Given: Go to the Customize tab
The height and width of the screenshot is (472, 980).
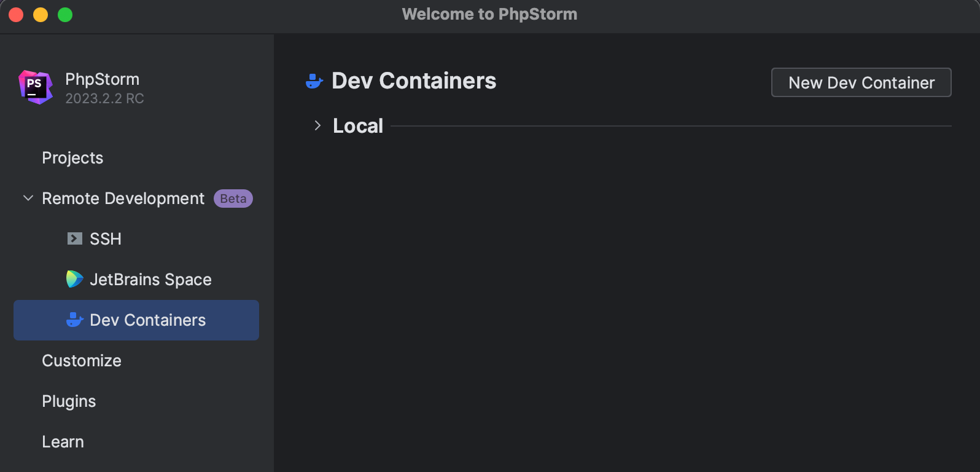Looking at the screenshot, I should [82, 361].
